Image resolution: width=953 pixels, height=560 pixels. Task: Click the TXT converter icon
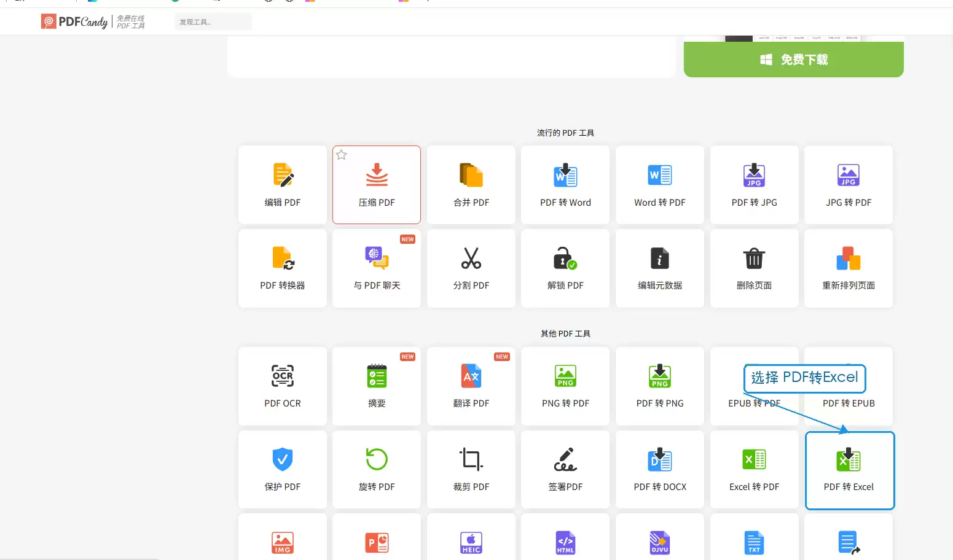pos(754,543)
